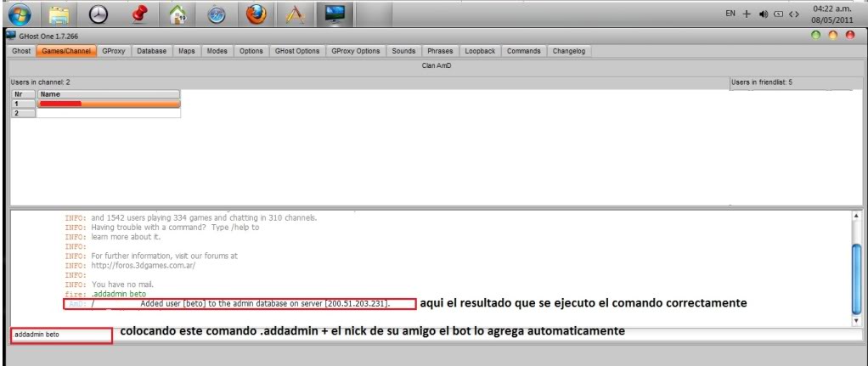This screenshot has width=868, height=366.
Task: Switch to the Sounds tab
Action: tap(403, 51)
